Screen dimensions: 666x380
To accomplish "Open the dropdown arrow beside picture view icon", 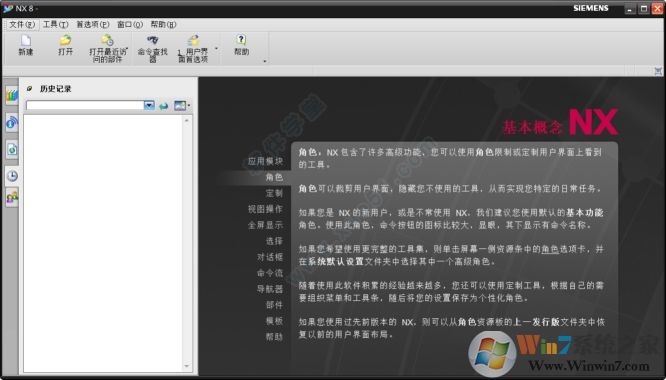I will [189, 106].
